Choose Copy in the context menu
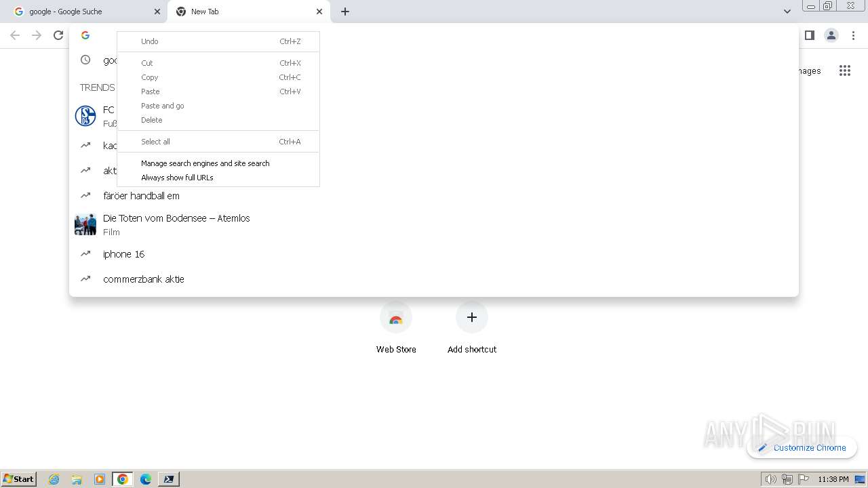This screenshot has width=868, height=488. 218,77
